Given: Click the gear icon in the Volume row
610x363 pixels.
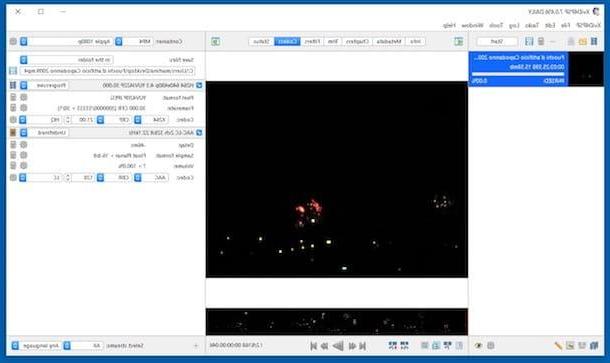Looking at the screenshot, I should (x=23, y=166).
